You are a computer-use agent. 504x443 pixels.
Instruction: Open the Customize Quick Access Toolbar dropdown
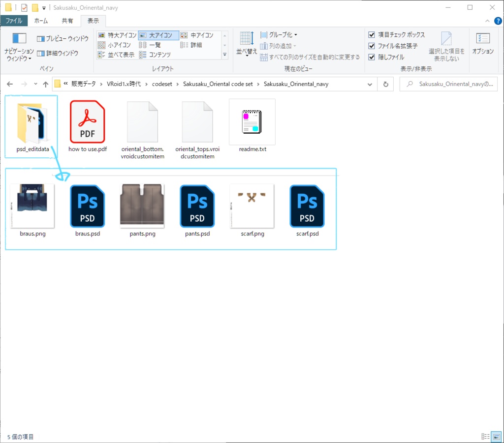(44, 8)
